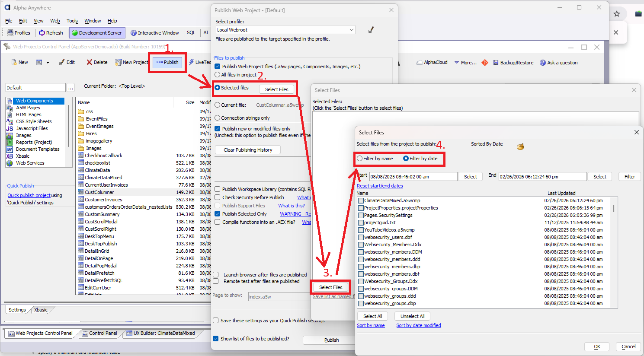Click Select All in file list dialog
The width and height of the screenshot is (644, 356).
click(x=373, y=316)
